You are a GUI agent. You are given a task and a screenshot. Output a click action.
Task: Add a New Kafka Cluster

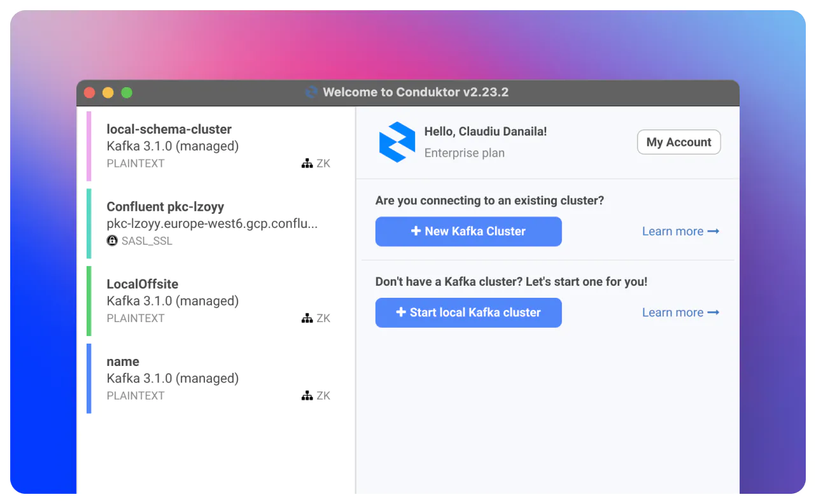click(468, 232)
